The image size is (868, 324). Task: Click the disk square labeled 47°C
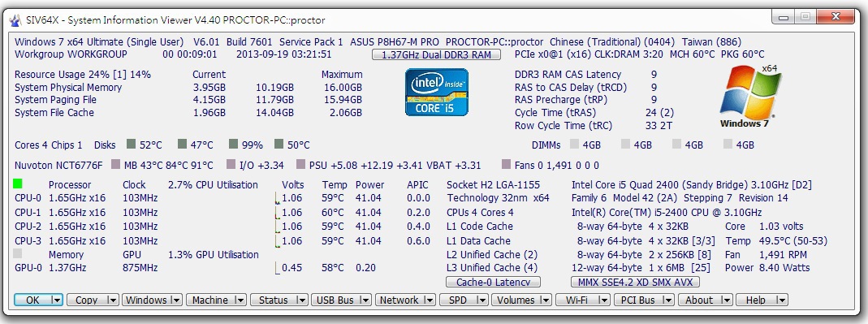182,144
